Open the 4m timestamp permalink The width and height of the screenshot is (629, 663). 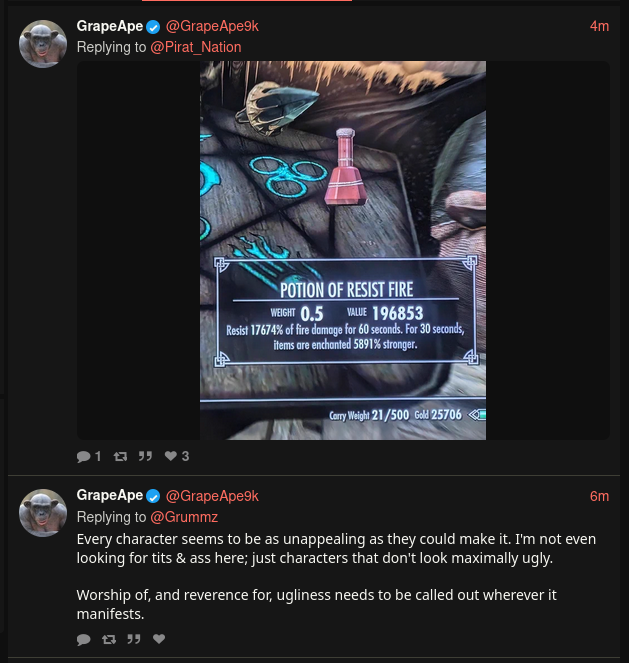coord(599,26)
